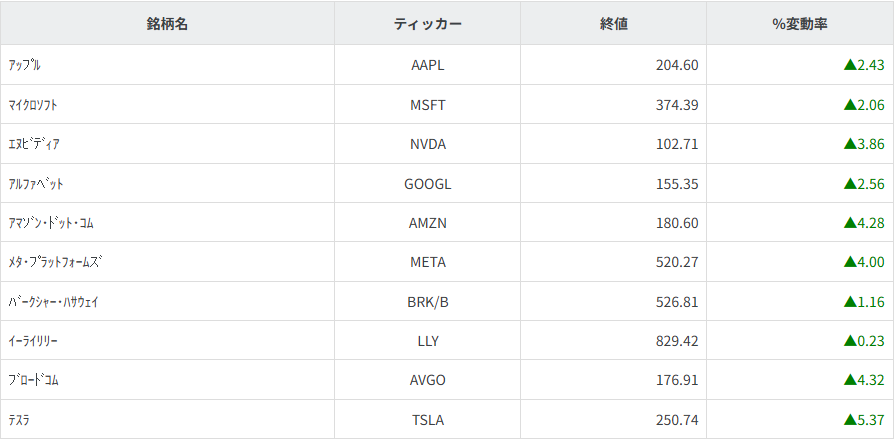
Task: Click the %変動率 column header
Action: [799, 24]
